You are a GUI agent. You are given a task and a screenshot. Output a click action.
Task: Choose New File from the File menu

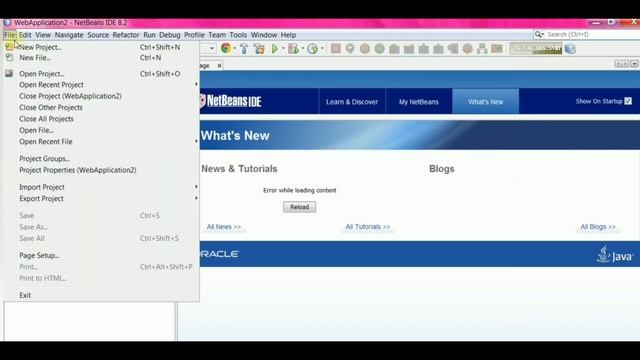(101, 58)
